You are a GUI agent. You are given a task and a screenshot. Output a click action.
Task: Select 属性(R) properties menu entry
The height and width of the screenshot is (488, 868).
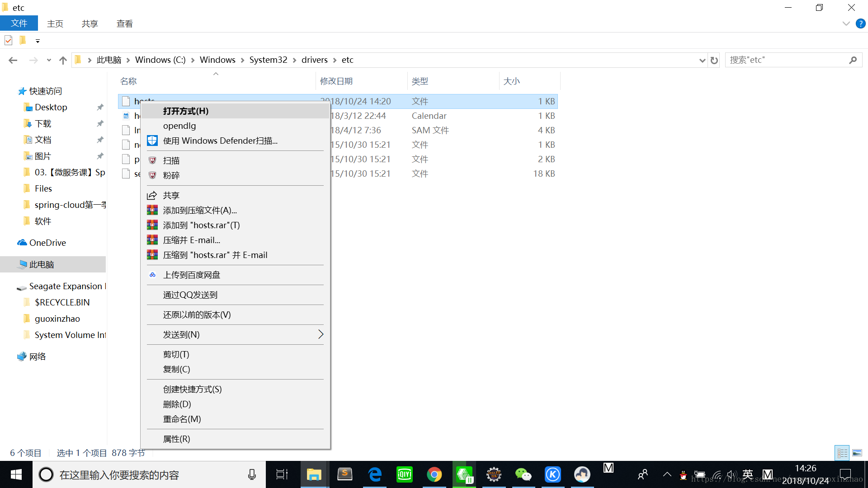(235, 439)
